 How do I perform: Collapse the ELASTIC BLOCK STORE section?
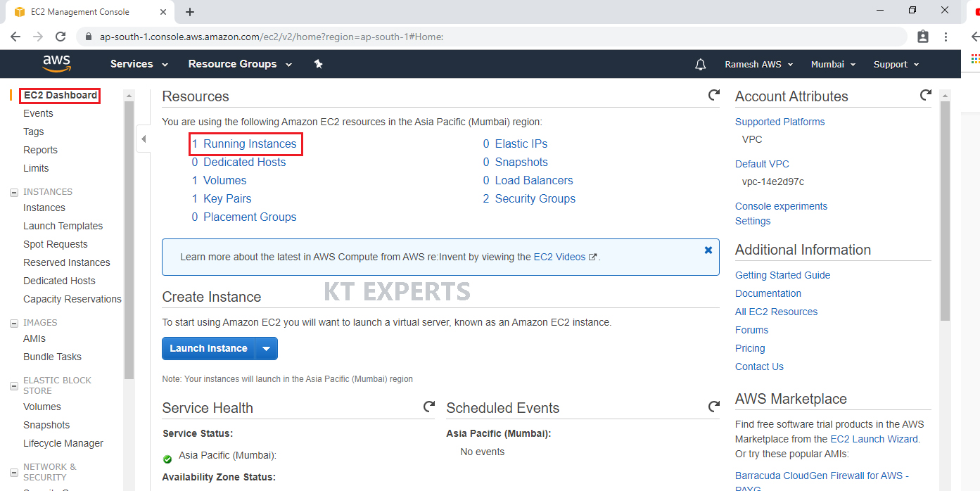pos(14,385)
